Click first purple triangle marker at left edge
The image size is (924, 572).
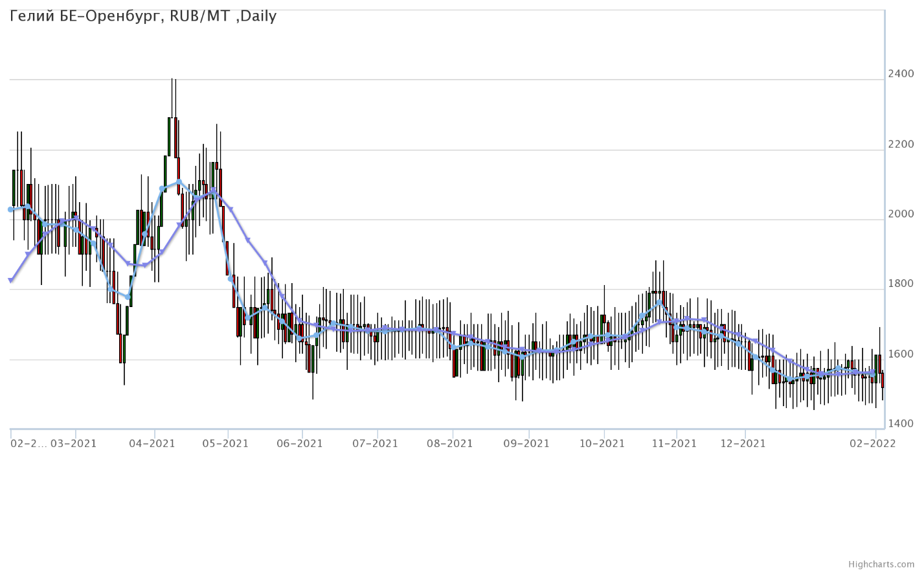point(10,280)
